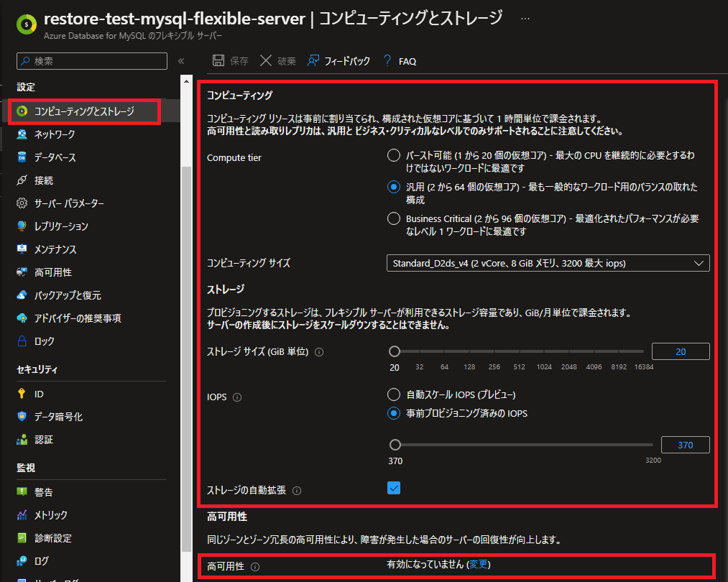Click the ログ sidebar icon

(22, 560)
